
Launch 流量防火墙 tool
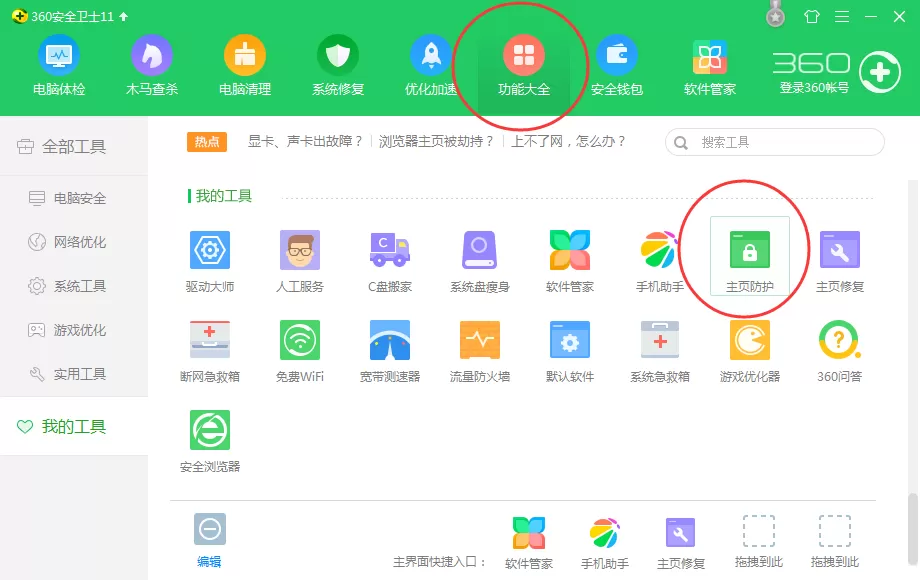(x=479, y=351)
